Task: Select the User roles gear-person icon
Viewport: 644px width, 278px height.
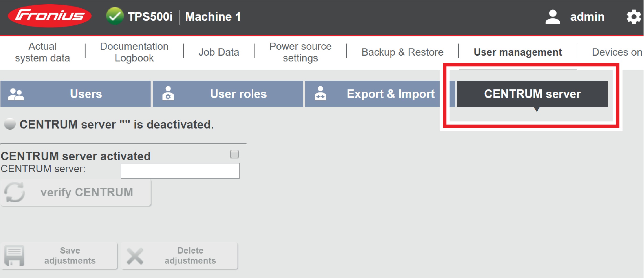Action: click(169, 94)
